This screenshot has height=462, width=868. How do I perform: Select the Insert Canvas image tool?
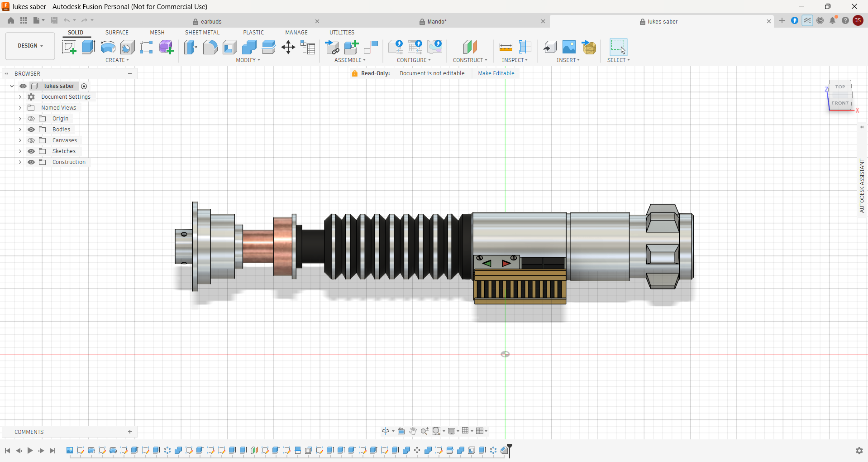[569, 47]
